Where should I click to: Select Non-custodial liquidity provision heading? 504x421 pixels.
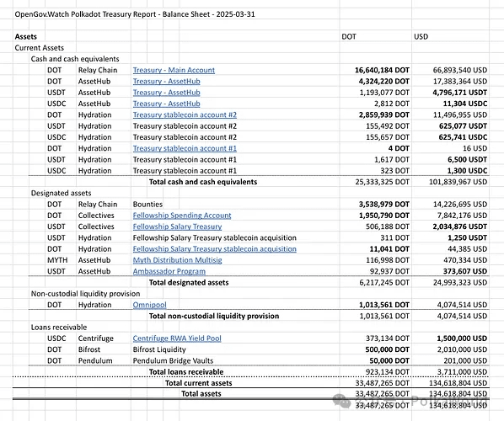tap(85, 294)
